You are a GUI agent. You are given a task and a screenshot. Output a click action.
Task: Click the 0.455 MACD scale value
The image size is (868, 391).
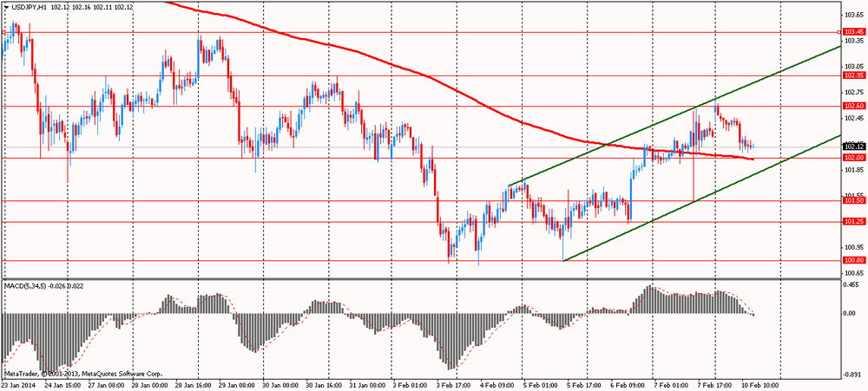[849, 285]
